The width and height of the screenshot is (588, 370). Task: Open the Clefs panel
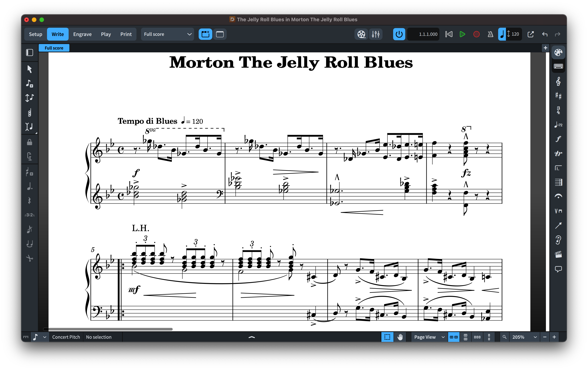click(558, 81)
